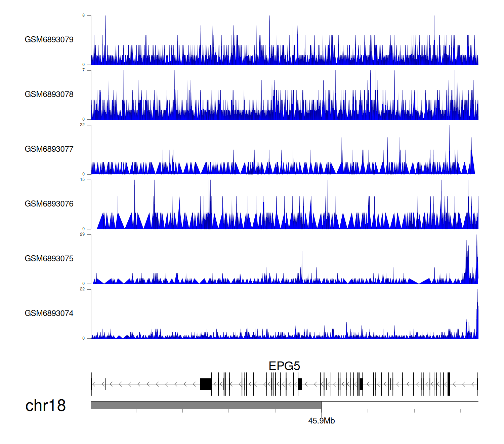504x444 pixels.
Task: Click the white portion of chromosome bar
Action: pos(400,405)
